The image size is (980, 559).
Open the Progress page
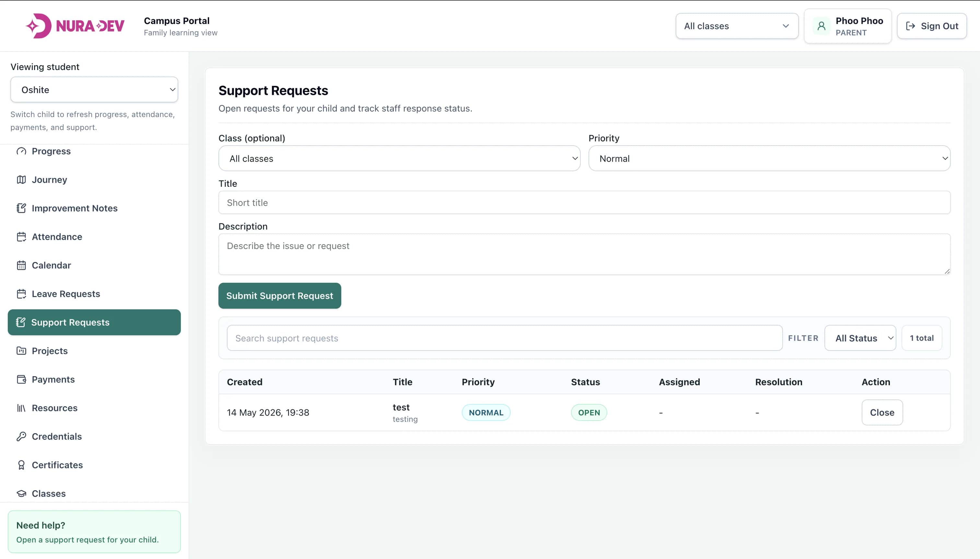point(94,151)
